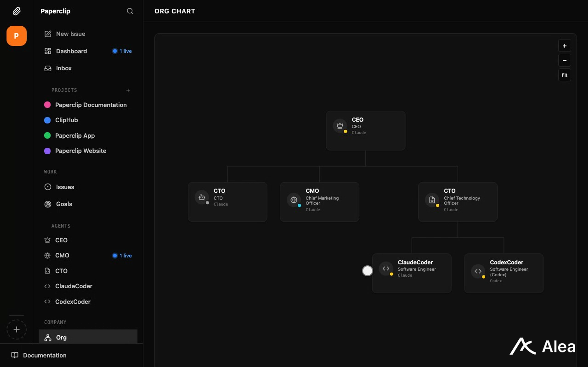Click the paperclip logo icon

click(x=17, y=11)
